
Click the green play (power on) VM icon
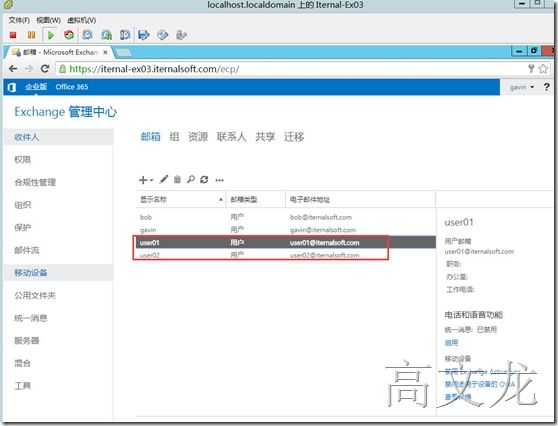click(51, 35)
